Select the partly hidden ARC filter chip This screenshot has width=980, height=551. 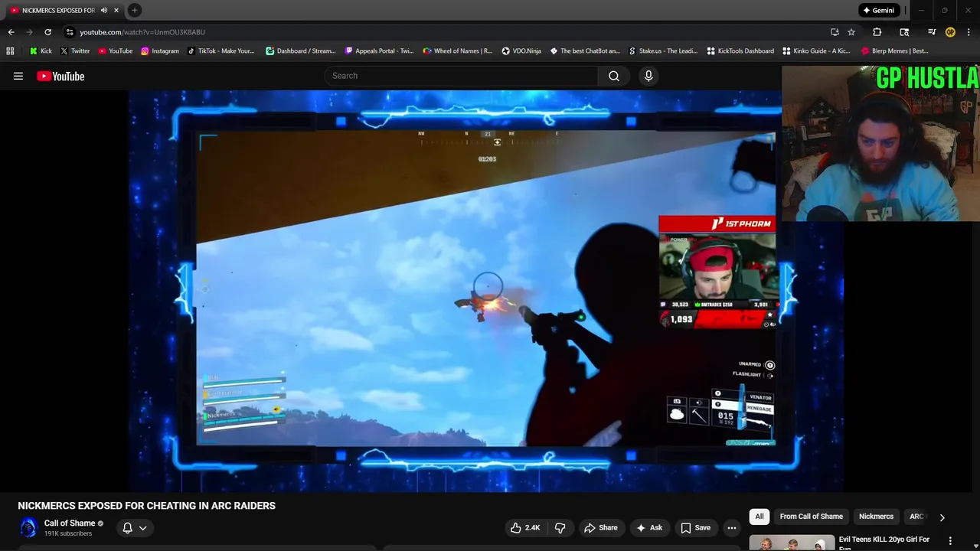click(916, 517)
